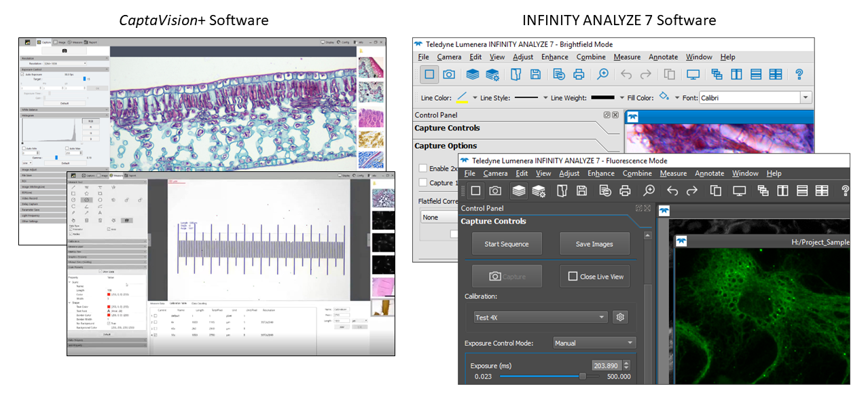Open calibration settings gear beside Test 4X
This screenshot has width=868, height=397.
click(619, 317)
